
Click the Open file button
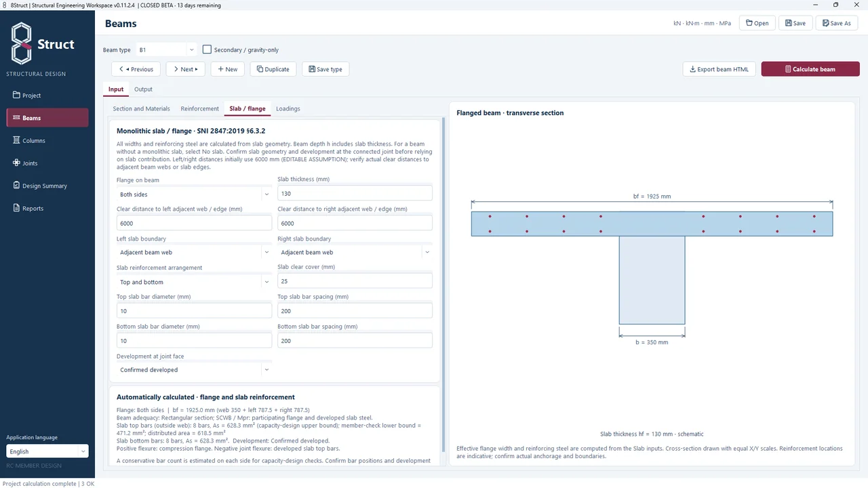pyautogui.click(x=757, y=23)
